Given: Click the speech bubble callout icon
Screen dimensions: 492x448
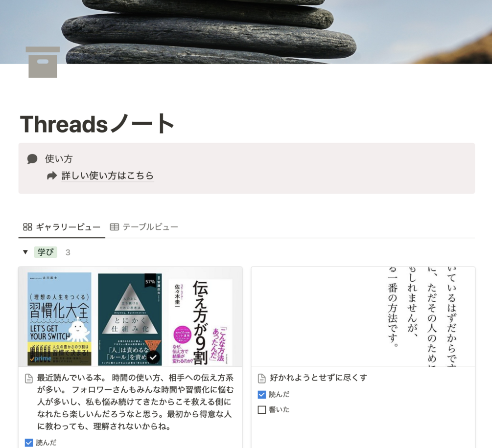Looking at the screenshot, I should pos(32,159).
